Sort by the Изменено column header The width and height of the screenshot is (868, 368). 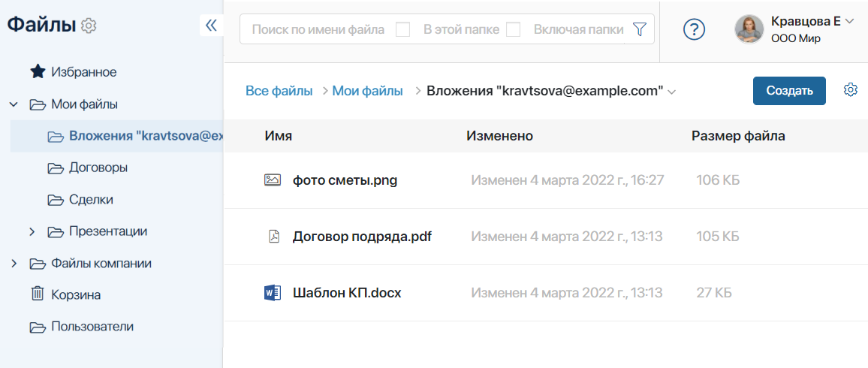pos(500,136)
